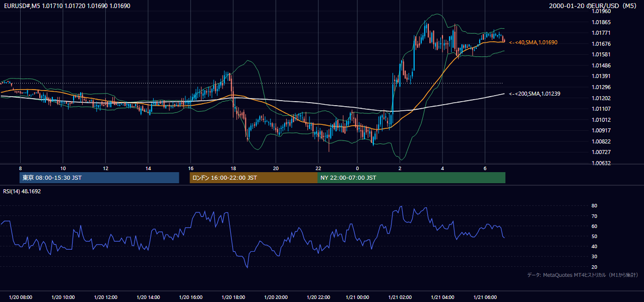Click the EURUSD#,M5 price header text
The width and height of the screenshot is (644, 302).
66,6
